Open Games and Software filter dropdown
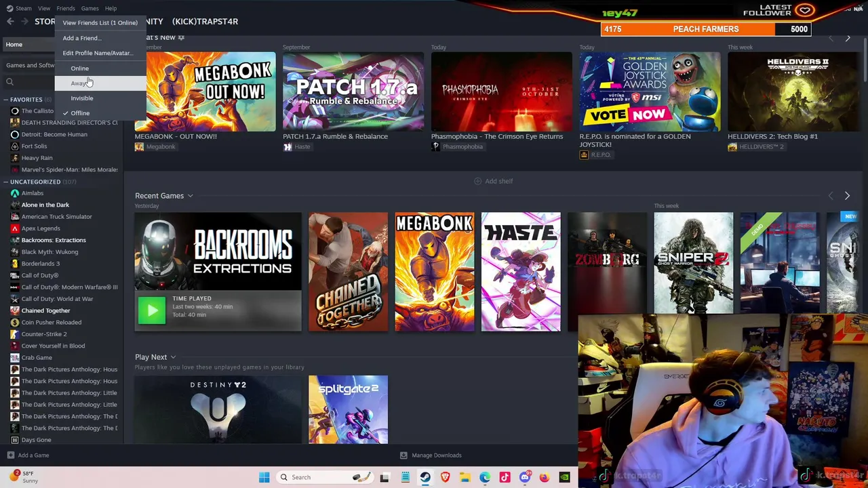The image size is (868, 488). 30,65
